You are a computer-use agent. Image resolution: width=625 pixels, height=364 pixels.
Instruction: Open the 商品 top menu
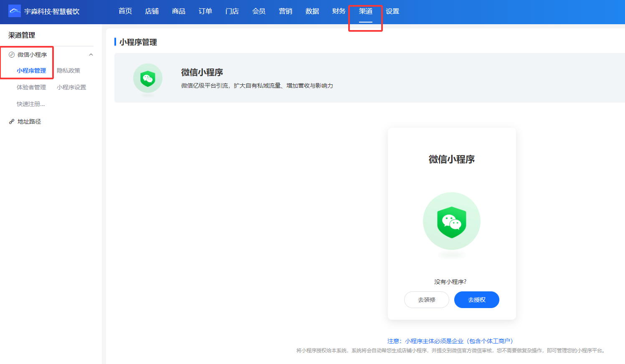(x=179, y=11)
